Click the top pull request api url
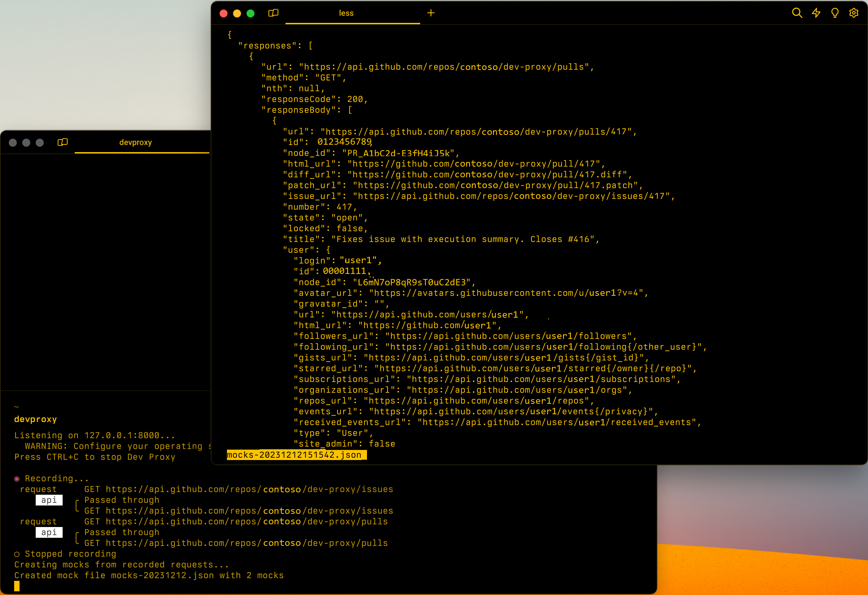 tap(446, 67)
